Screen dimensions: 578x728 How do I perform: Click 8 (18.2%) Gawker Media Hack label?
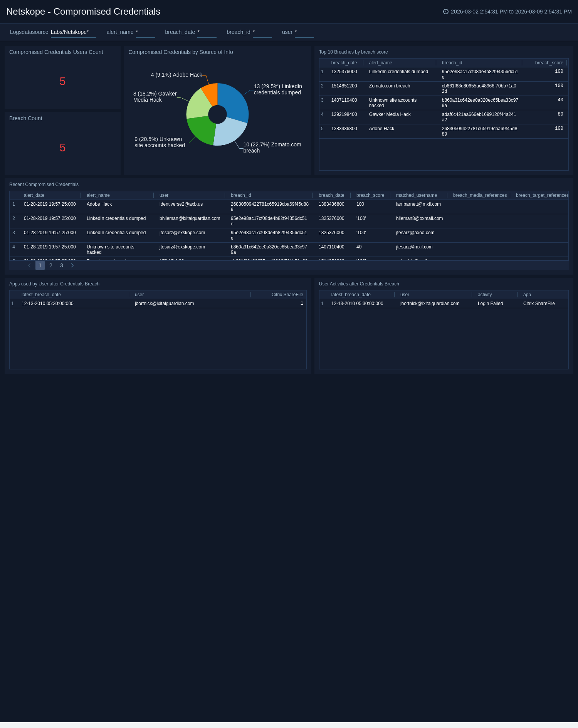pos(155,97)
